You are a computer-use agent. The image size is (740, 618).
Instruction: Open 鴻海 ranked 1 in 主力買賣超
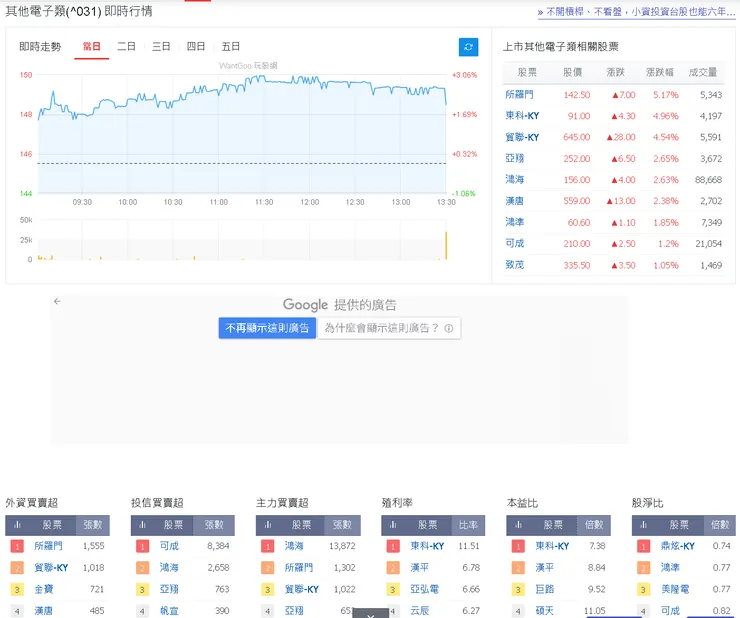click(x=294, y=546)
